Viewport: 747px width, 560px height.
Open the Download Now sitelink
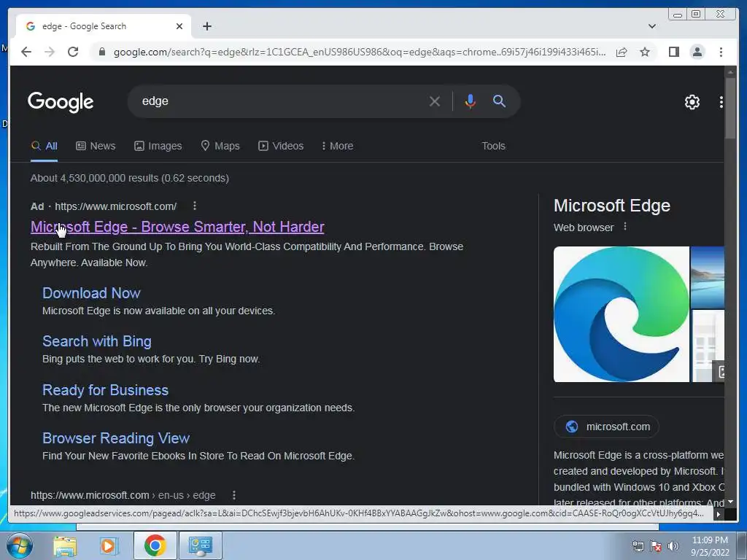point(91,293)
